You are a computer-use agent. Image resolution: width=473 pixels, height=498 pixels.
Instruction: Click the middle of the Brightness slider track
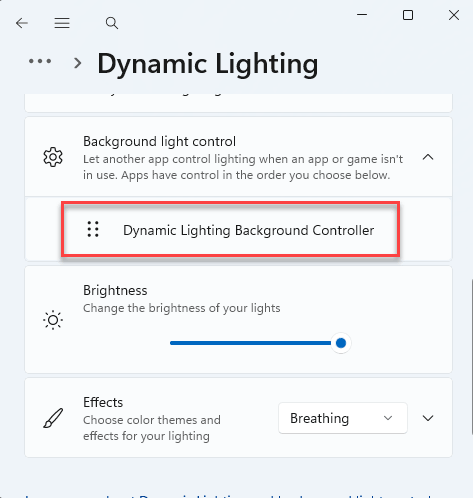coord(255,343)
